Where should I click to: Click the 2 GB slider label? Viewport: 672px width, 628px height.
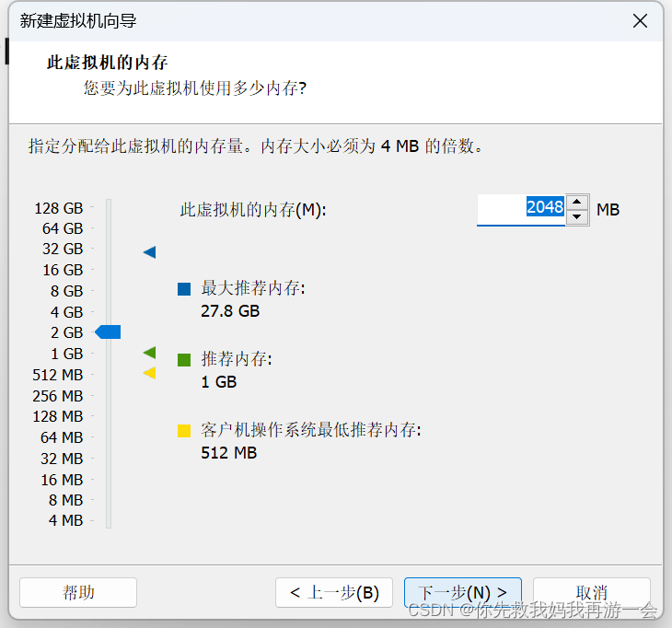(66, 332)
